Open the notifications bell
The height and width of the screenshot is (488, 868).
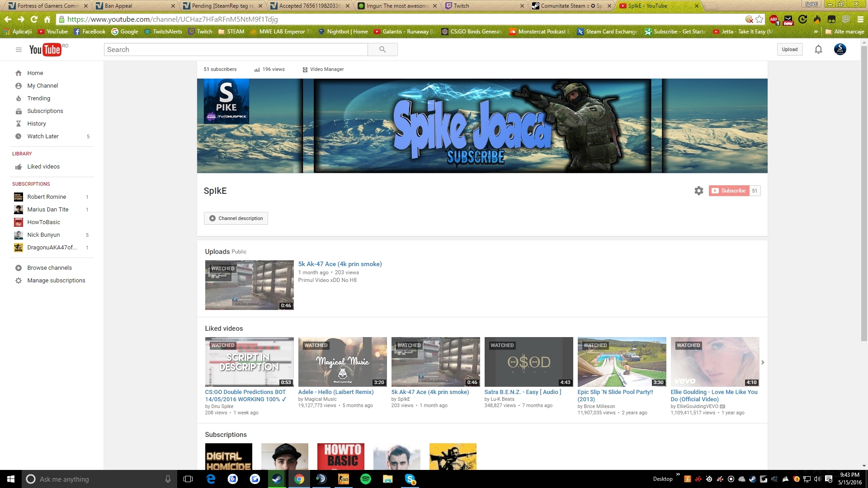click(818, 50)
